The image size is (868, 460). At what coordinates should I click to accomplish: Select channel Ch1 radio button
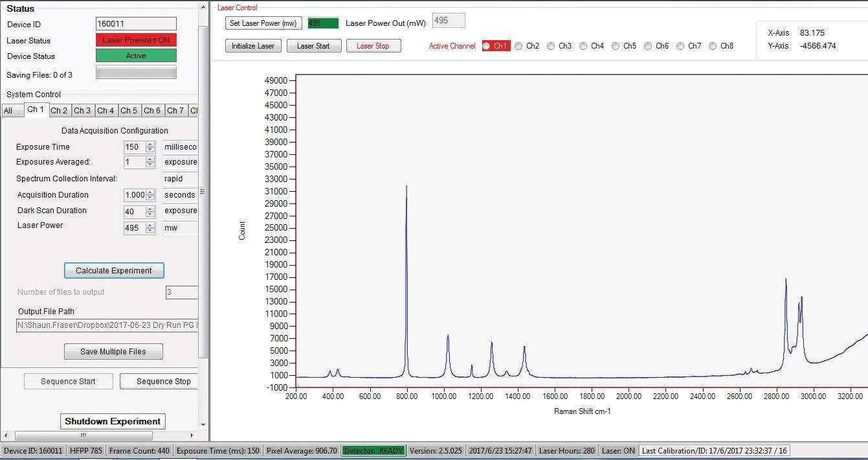486,46
